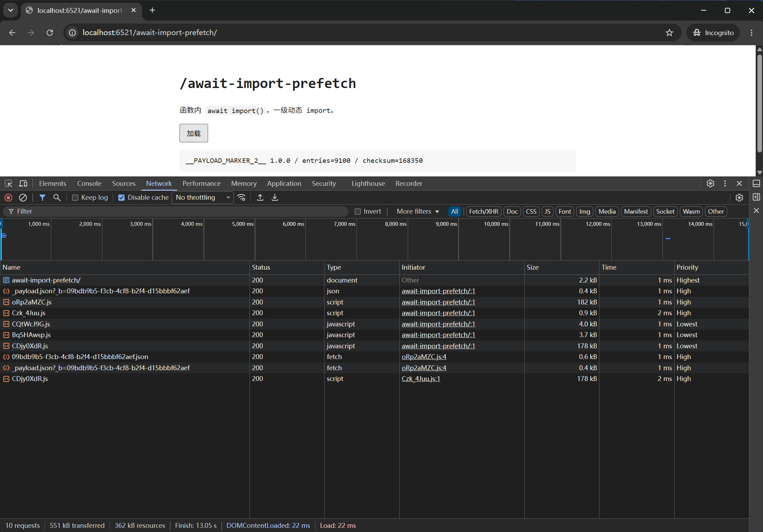Toggle the network filter funnel icon

click(42, 198)
